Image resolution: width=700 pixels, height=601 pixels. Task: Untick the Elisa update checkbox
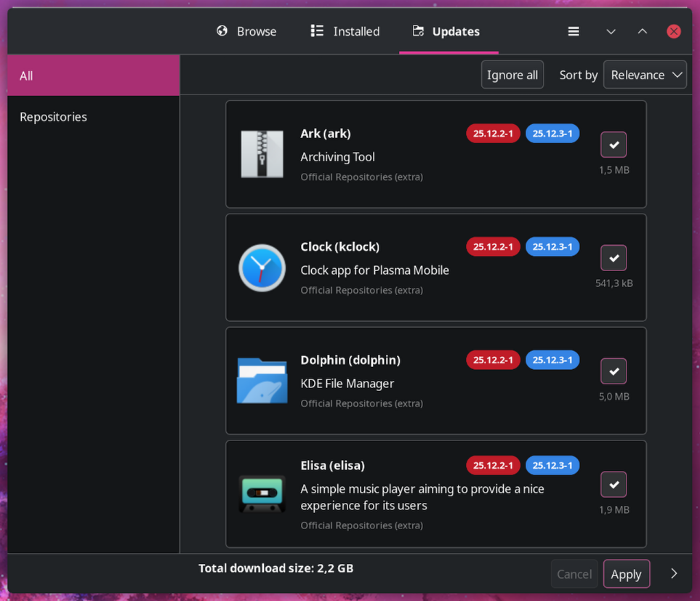pos(613,484)
